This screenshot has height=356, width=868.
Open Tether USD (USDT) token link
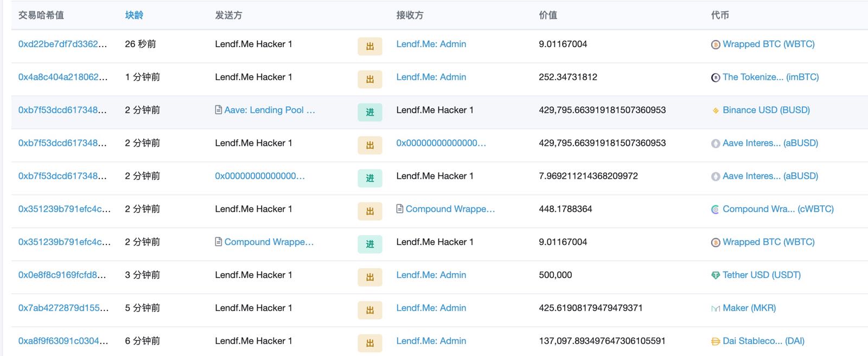click(762, 275)
